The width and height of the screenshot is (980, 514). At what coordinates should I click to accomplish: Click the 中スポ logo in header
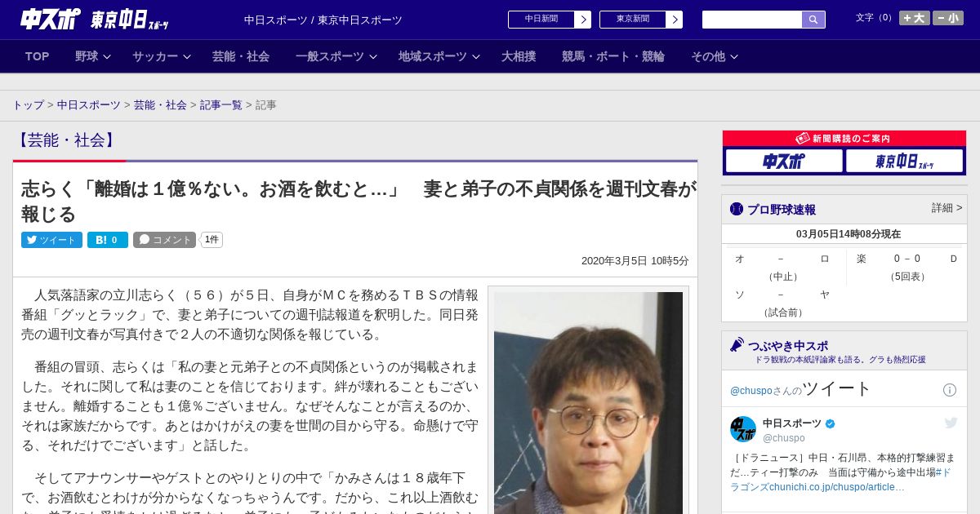tap(51, 19)
